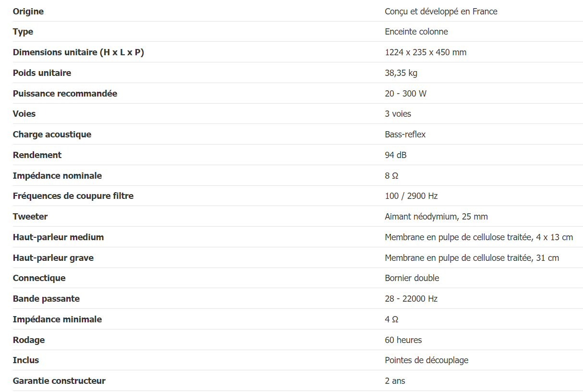Click the "Bass-reflex" value

(405, 135)
